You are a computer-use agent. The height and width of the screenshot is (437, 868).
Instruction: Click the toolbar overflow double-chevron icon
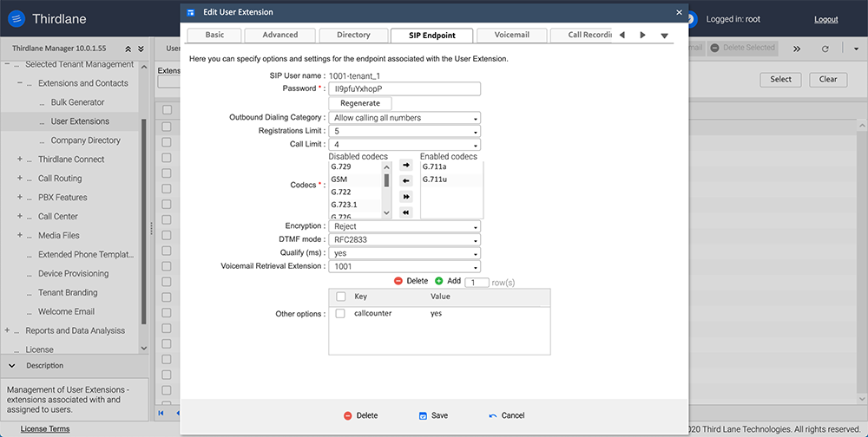(x=797, y=49)
